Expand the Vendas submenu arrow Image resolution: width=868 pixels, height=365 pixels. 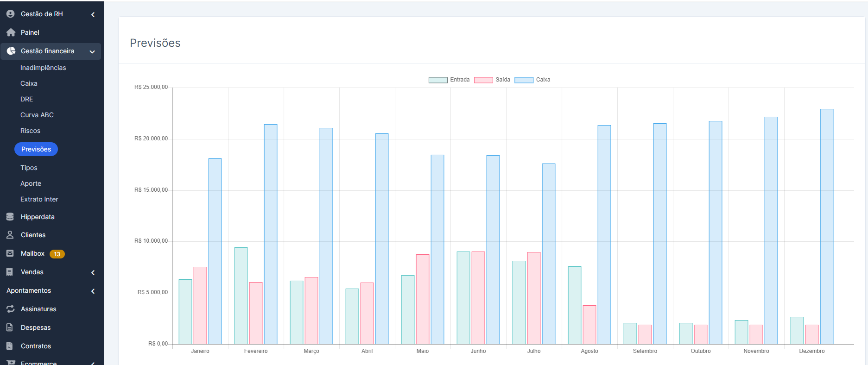coord(93,272)
